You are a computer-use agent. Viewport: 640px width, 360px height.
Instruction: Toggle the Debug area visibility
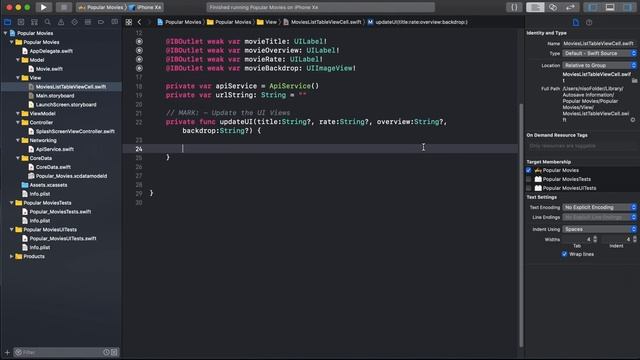(610, 7)
